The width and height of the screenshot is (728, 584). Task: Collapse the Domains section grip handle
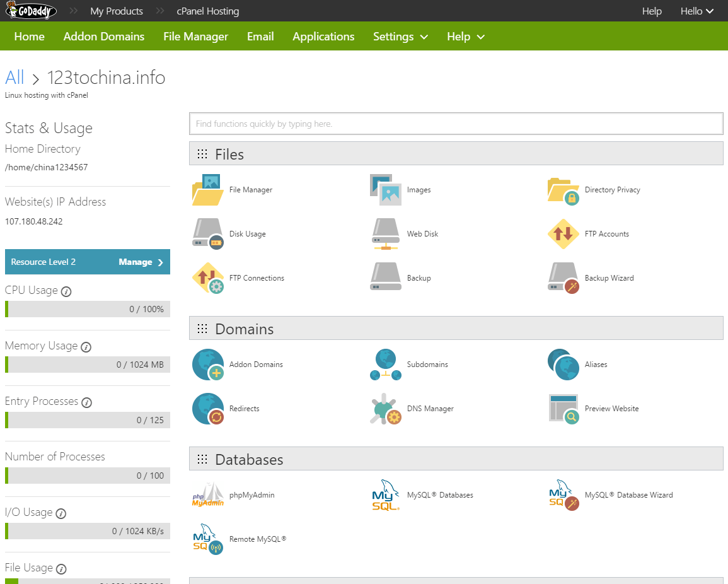[x=202, y=329]
